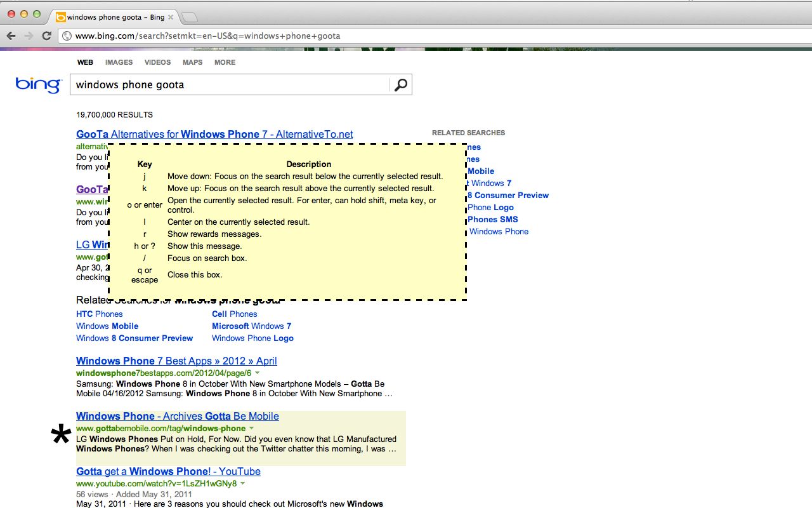Image resolution: width=812 pixels, height=508 pixels.
Task: Click the 'Key' column header in help box
Action: (145, 164)
